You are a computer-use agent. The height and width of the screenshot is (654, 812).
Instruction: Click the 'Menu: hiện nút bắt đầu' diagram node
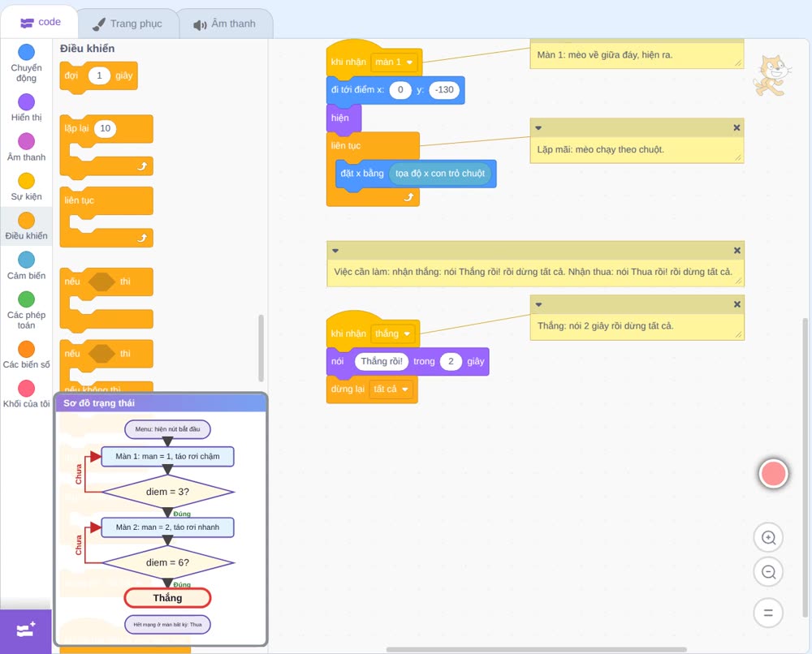(x=167, y=429)
